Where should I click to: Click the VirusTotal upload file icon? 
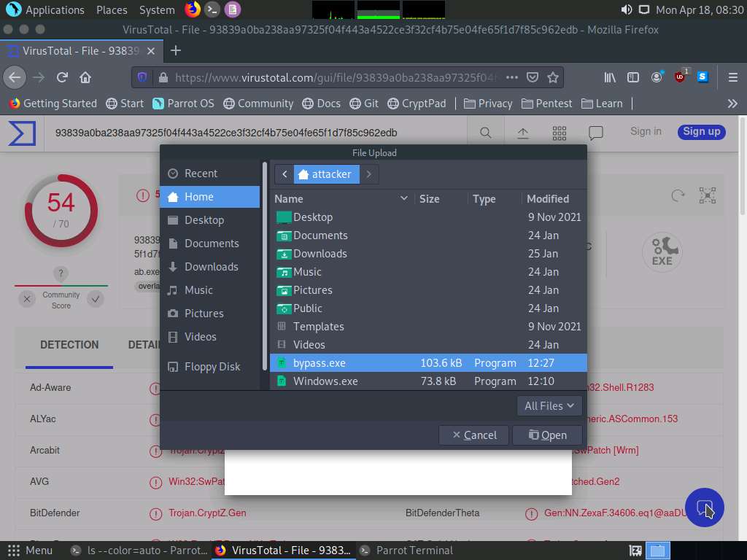pos(522,133)
